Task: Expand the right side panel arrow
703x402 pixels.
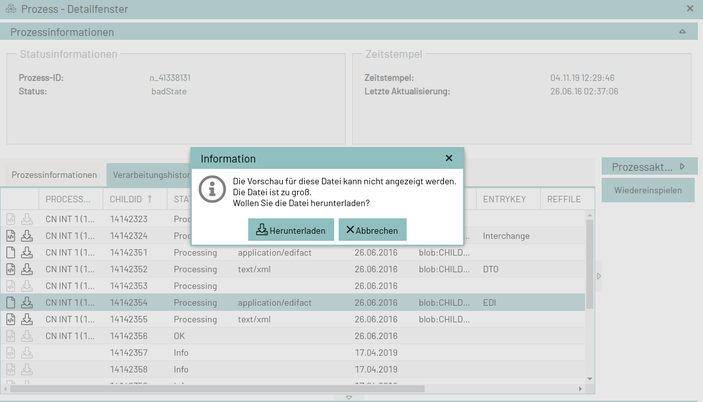Action: point(597,276)
